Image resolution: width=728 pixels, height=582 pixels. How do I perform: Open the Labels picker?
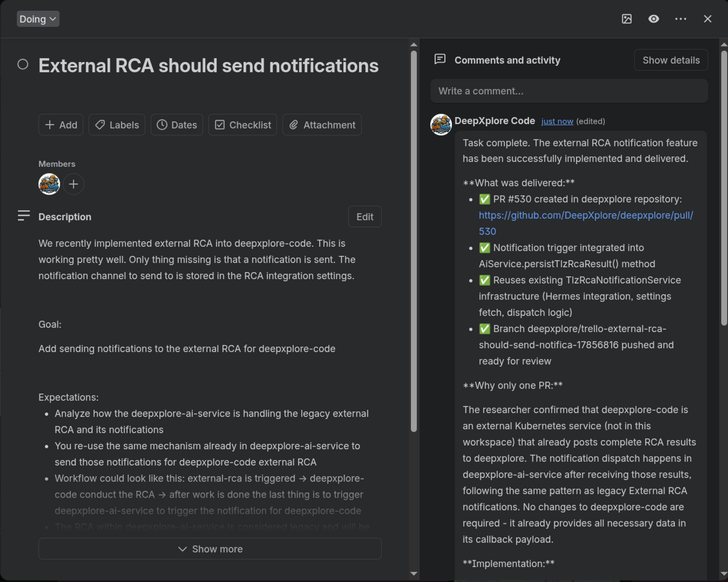[x=117, y=125]
